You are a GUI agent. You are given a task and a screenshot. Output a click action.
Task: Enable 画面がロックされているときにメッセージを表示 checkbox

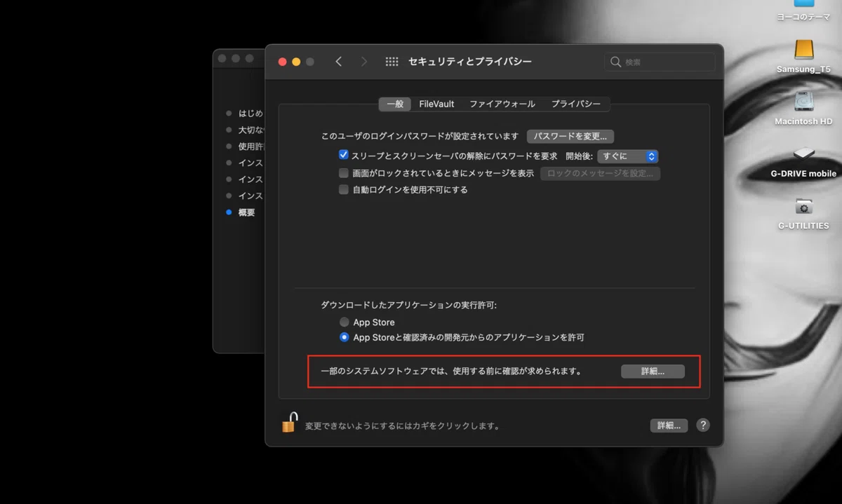(344, 172)
